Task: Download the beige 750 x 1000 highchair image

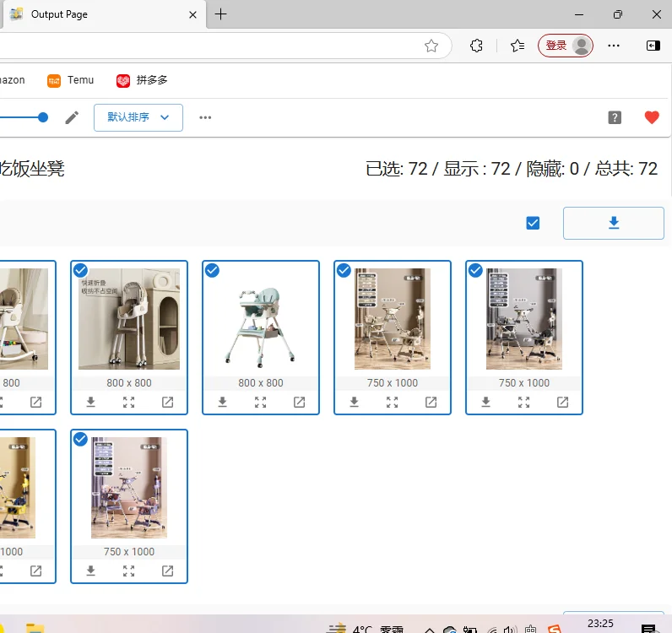Action: pyautogui.click(x=354, y=402)
